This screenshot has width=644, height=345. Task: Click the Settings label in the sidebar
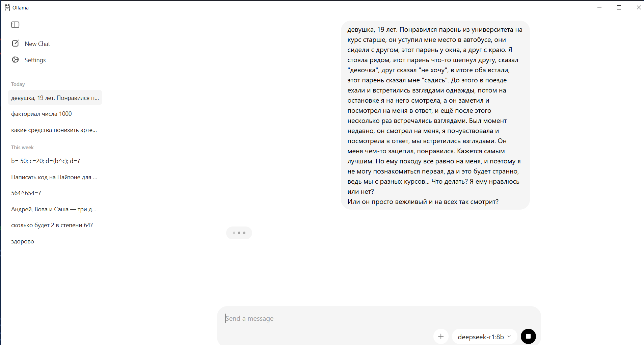pos(35,60)
